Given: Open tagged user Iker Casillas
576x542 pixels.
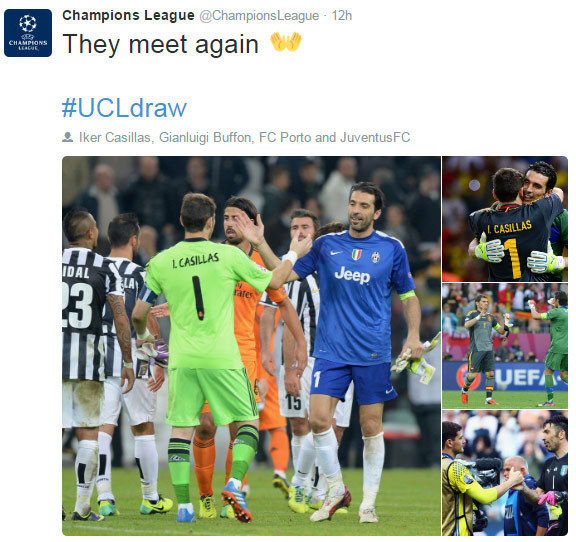Looking at the screenshot, I should point(115,137).
